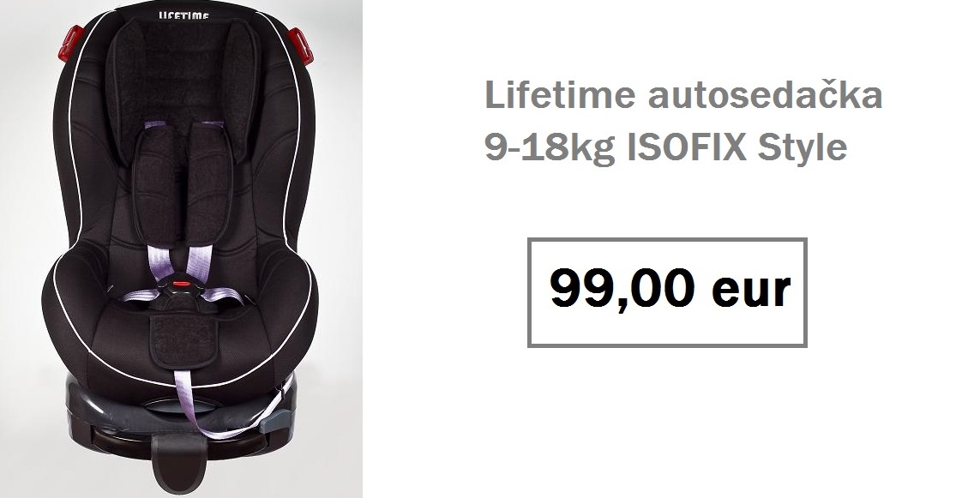Click the 99,00 eur price box
The width and height of the screenshot is (980, 498).
[667, 291]
